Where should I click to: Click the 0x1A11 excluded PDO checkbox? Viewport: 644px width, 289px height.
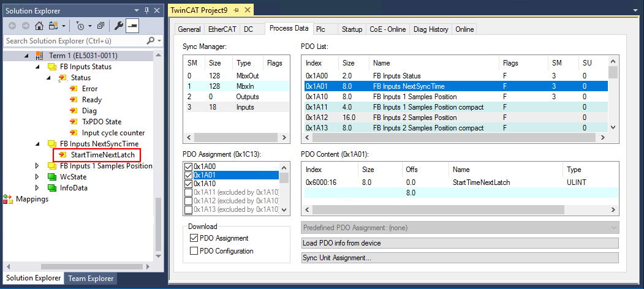point(189,192)
